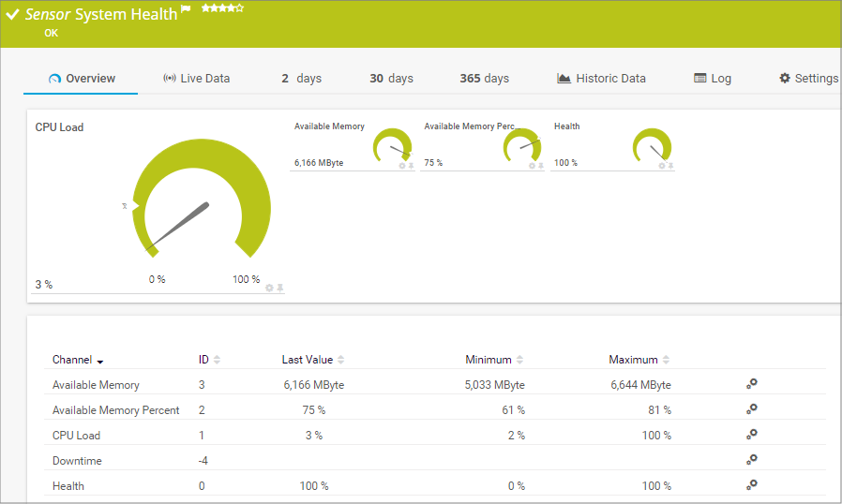The image size is (842, 504).
Task: Open channel settings for Available Memory row
Action: pos(751,383)
